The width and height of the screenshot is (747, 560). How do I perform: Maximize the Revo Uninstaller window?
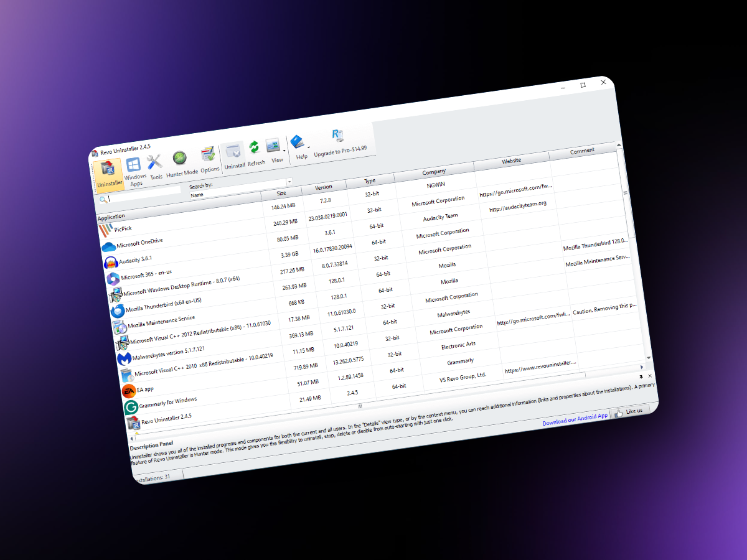point(583,85)
